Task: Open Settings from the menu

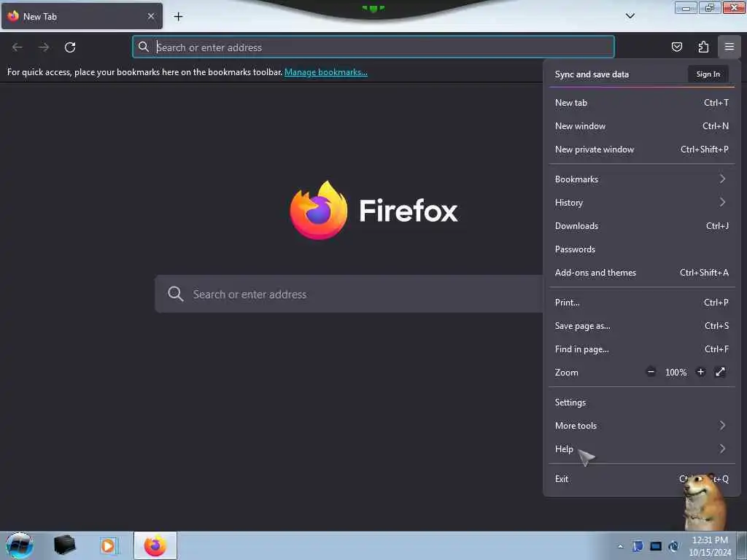Action: [642, 402]
